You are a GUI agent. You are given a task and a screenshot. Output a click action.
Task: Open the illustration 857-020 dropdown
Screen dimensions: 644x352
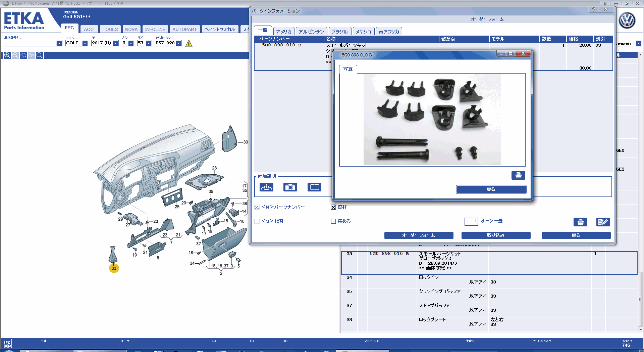[x=178, y=43]
